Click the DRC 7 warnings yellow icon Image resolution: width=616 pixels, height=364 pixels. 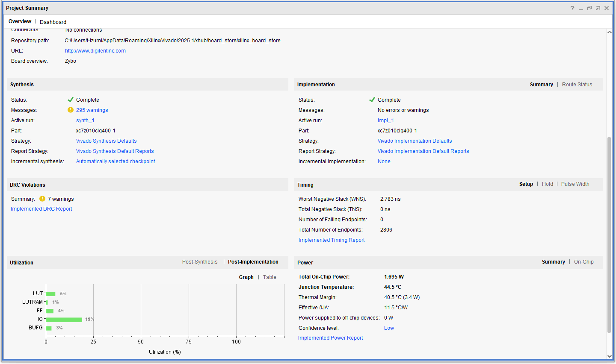point(42,199)
